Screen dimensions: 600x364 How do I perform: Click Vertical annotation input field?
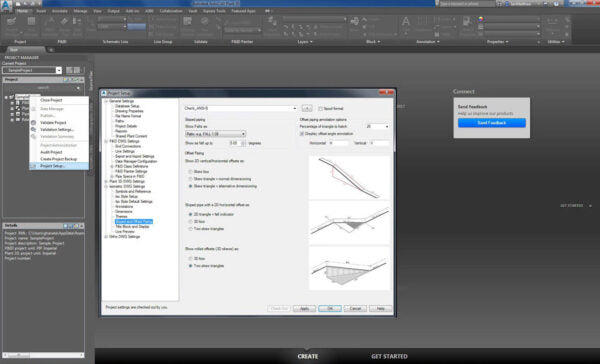click(379, 143)
